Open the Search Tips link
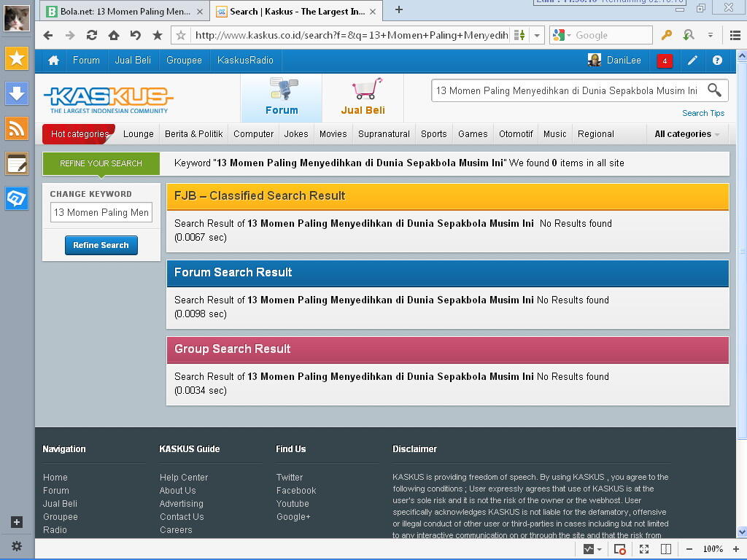 (703, 113)
